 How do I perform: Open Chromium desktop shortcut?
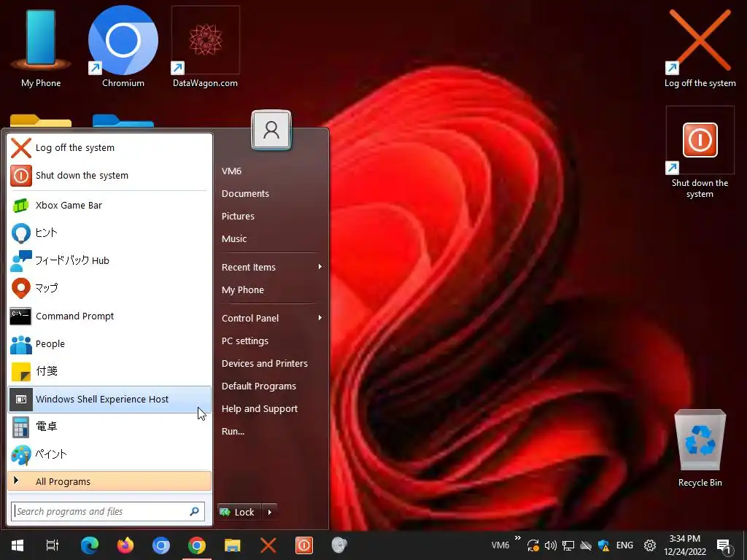click(x=123, y=47)
